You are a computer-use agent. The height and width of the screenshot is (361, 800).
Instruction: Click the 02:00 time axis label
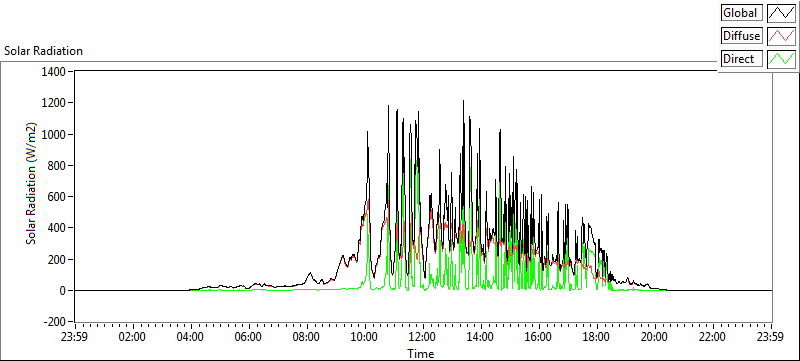click(133, 337)
